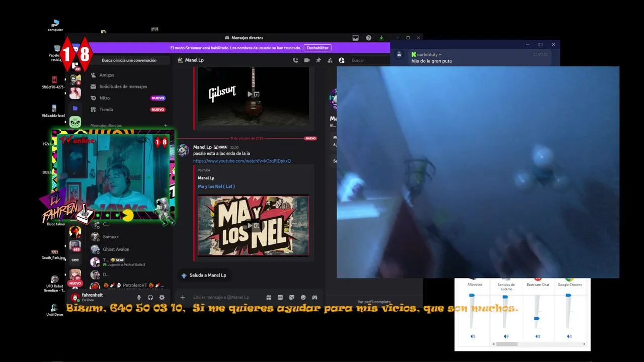Viewport: 644px width, 362px height.
Task: Open the anime avatar server with 21 badge
Action: [x=75, y=275]
